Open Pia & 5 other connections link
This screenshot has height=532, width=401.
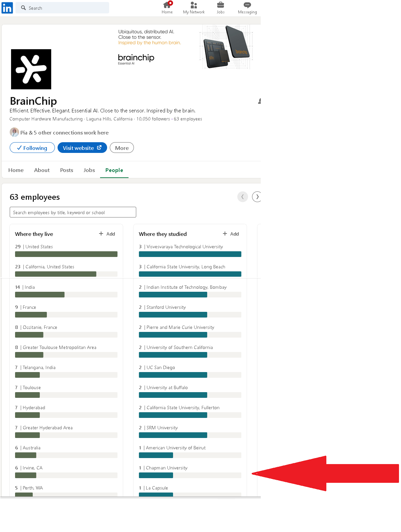point(65,132)
